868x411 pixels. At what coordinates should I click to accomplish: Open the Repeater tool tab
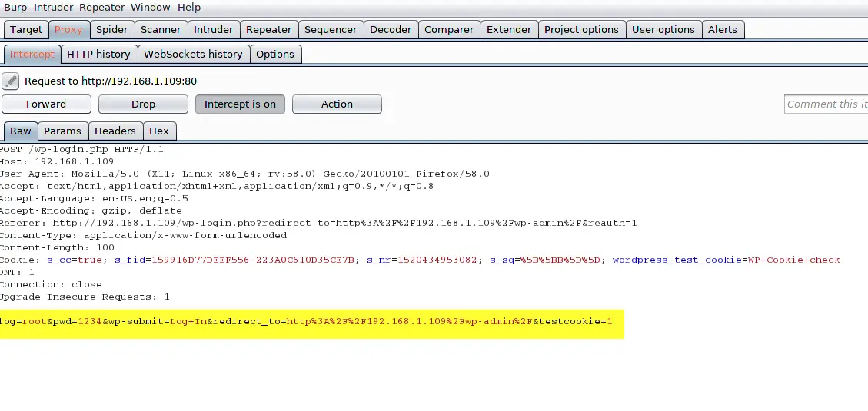(268, 30)
